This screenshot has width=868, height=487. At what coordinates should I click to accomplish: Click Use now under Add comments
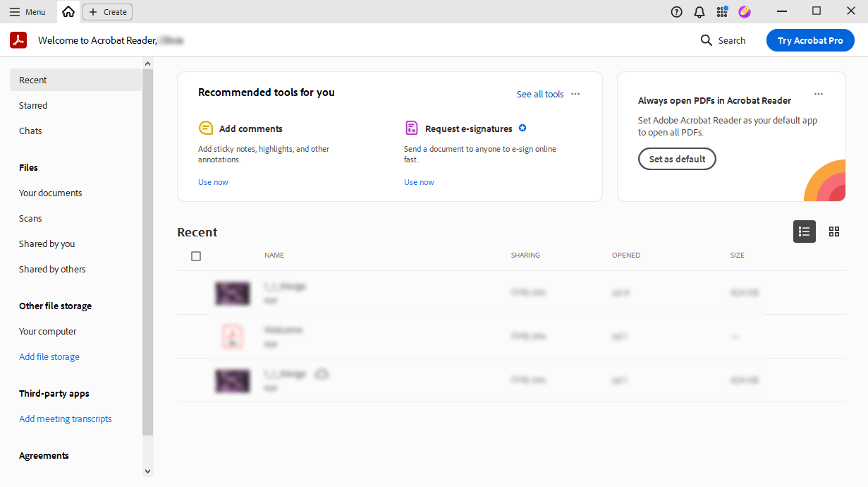213,182
